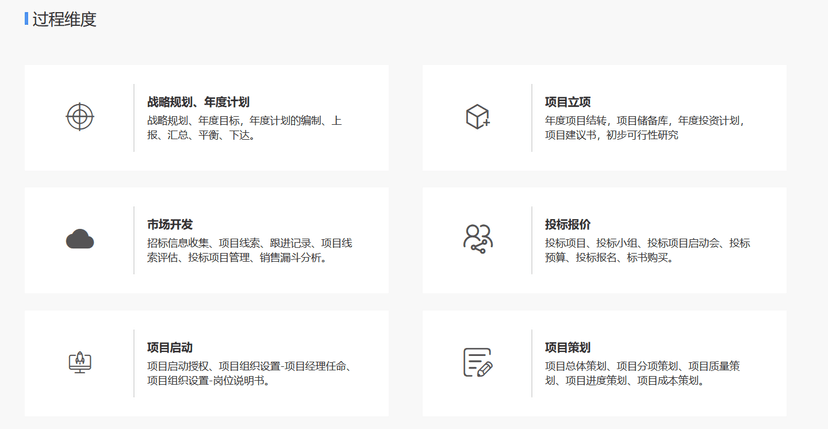Click the description beginning 项目总体策划
This screenshot has height=429, width=828.
(643, 373)
